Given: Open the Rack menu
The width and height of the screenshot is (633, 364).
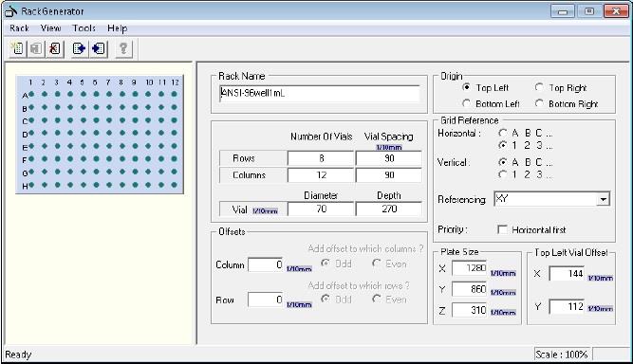Looking at the screenshot, I should click(19, 28).
